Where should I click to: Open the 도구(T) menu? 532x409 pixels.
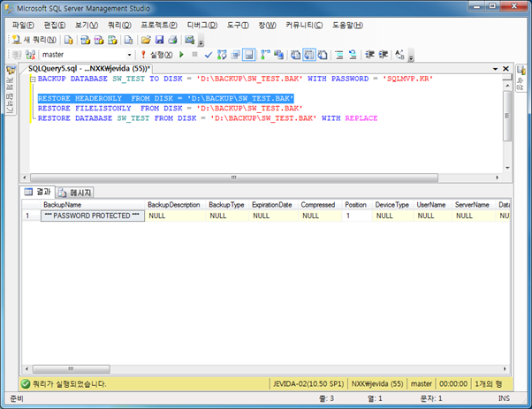pyautogui.click(x=238, y=25)
